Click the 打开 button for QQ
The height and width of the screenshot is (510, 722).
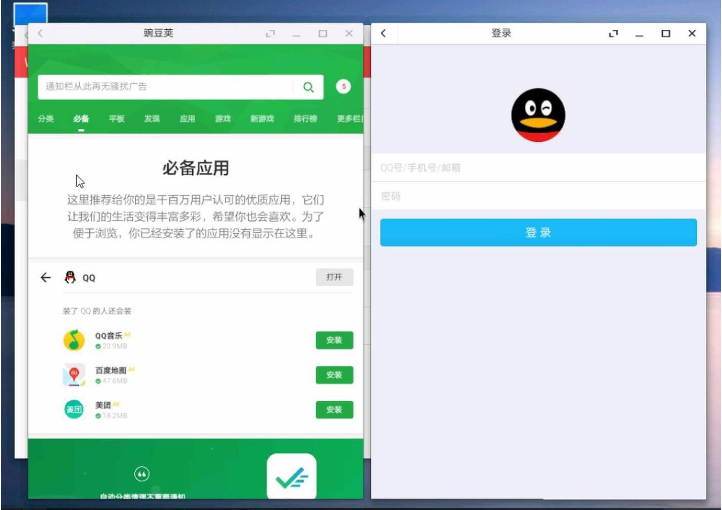(x=334, y=277)
